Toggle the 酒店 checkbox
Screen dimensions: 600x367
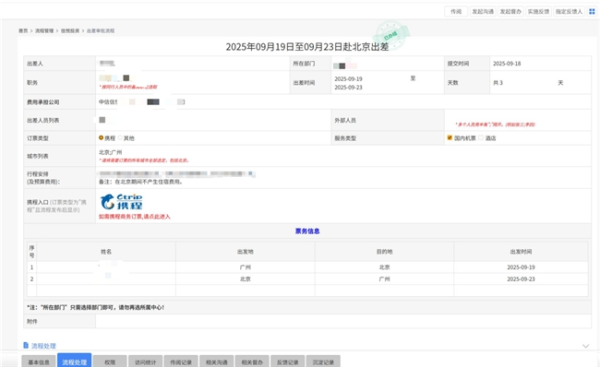tap(481, 138)
